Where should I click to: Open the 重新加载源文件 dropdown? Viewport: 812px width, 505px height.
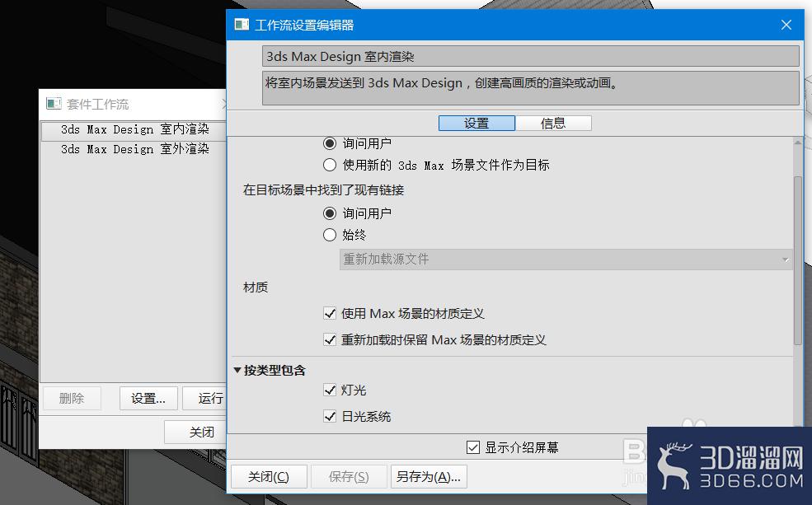pyautogui.click(x=566, y=260)
